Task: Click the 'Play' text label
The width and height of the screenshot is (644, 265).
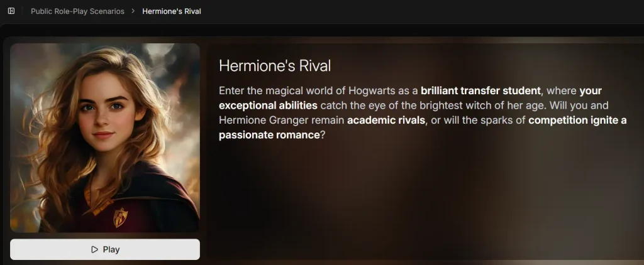Action: coord(111,249)
